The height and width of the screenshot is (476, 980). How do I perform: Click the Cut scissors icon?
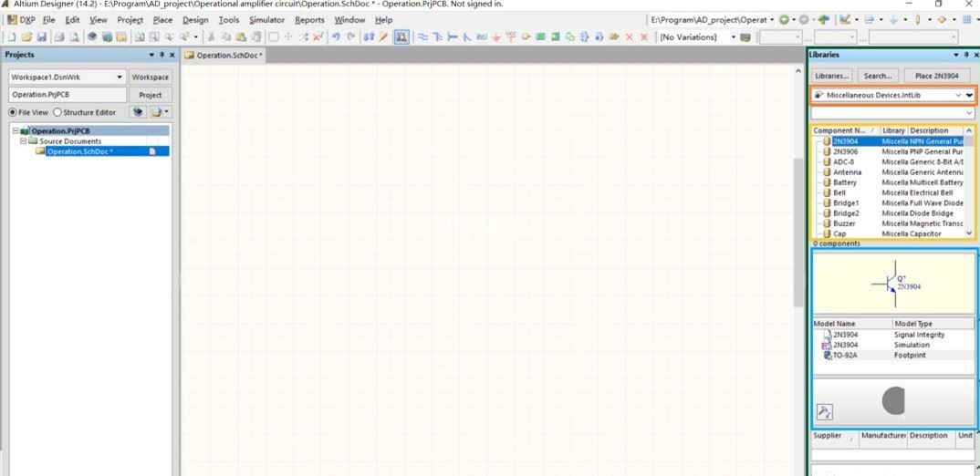[212, 37]
